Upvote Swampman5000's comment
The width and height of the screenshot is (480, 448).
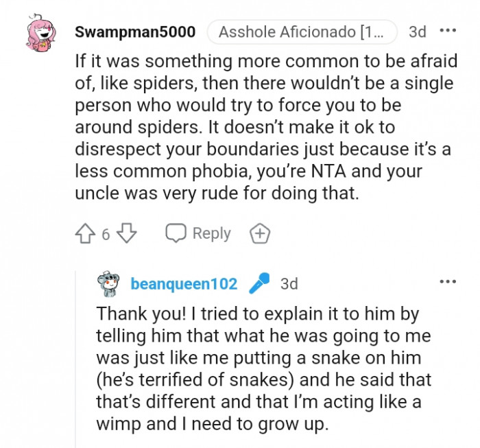[x=86, y=234]
